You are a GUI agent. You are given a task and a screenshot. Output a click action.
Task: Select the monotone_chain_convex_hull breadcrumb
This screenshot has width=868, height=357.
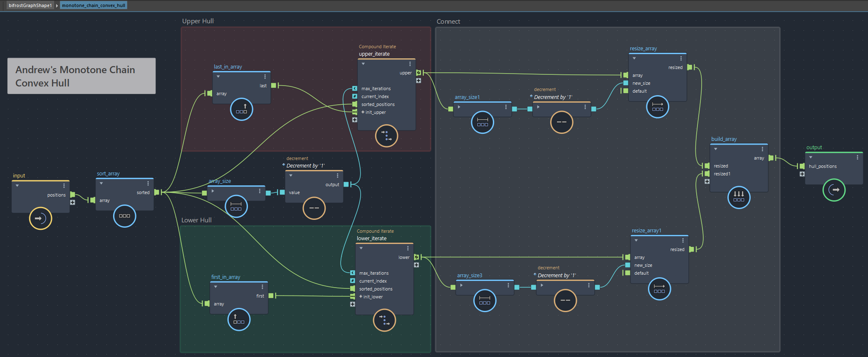[x=94, y=5]
